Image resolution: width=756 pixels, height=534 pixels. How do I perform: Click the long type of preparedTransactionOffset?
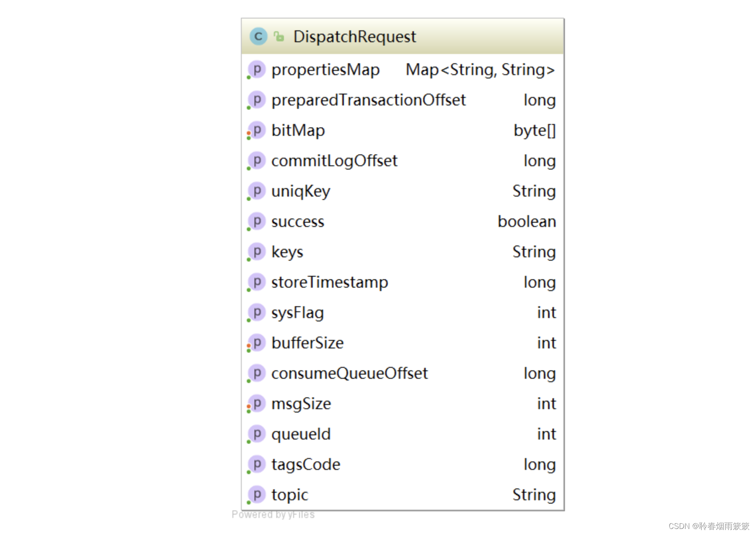(540, 100)
